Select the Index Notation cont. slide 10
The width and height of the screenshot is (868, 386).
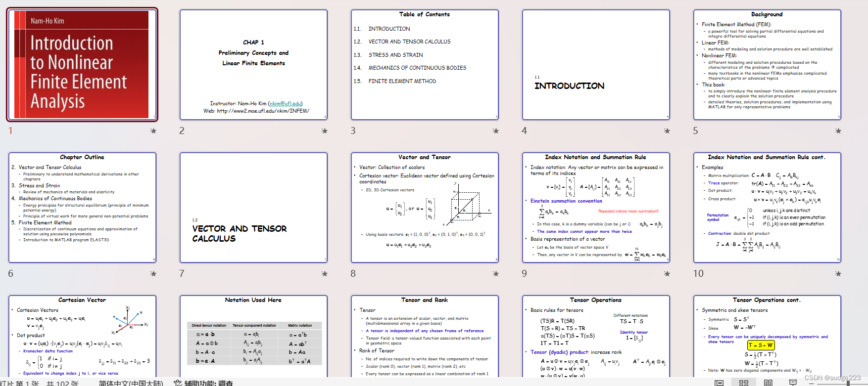point(767,208)
